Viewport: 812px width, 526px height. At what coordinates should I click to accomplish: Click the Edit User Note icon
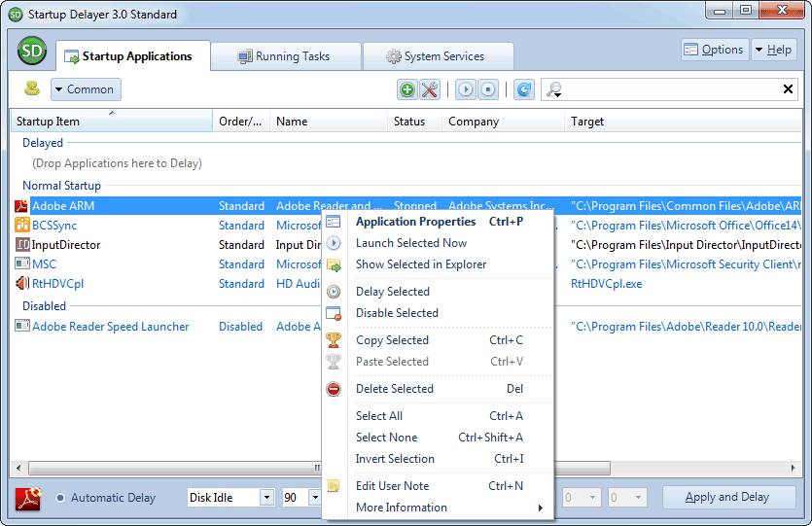(x=334, y=485)
